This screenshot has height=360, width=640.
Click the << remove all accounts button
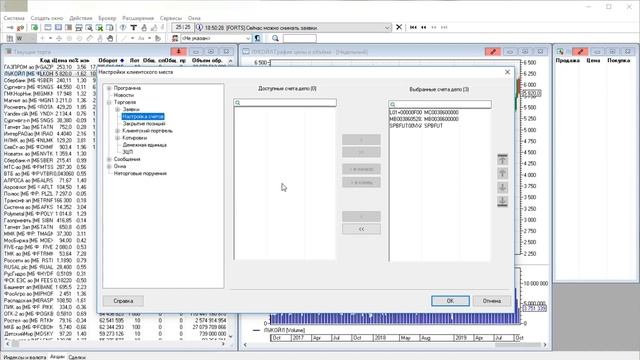click(361, 229)
